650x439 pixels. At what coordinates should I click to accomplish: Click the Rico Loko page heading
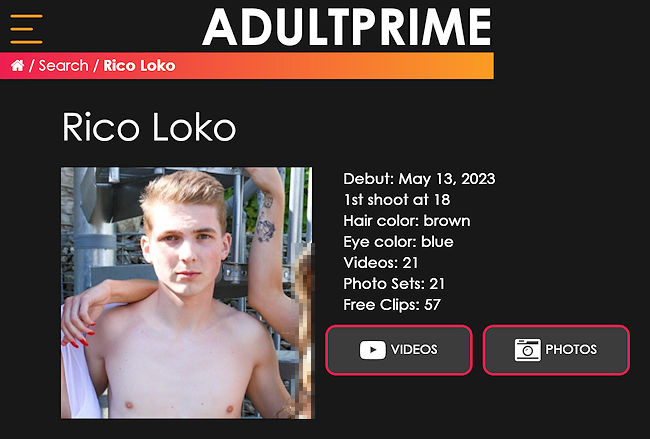pos(149,127)
